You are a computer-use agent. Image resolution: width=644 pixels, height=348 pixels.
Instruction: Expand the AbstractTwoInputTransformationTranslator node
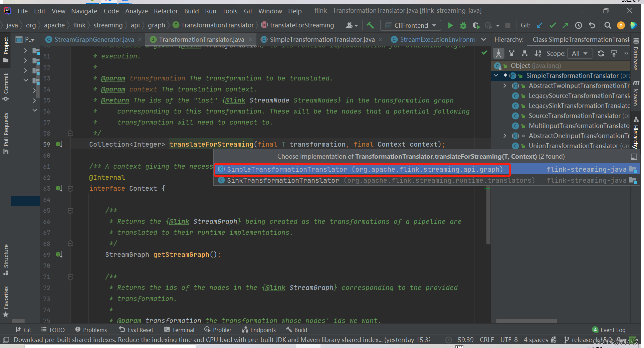(505, 85)
